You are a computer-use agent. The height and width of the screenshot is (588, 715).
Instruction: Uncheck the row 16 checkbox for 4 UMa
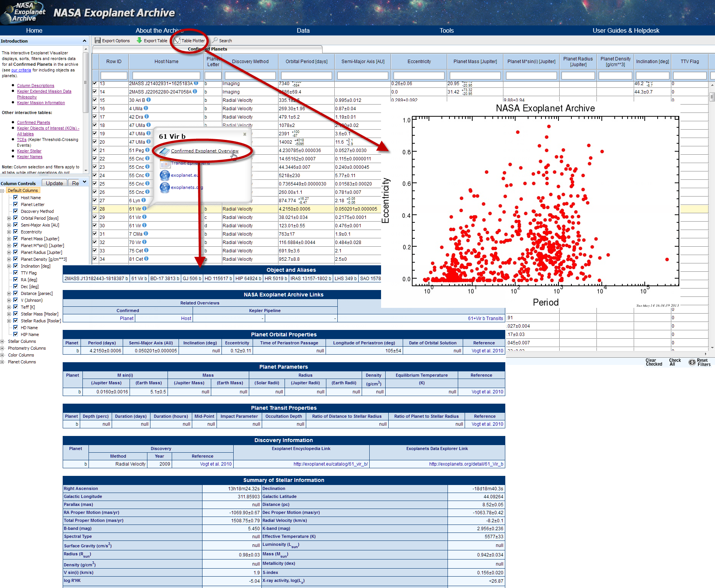[95, 108]
